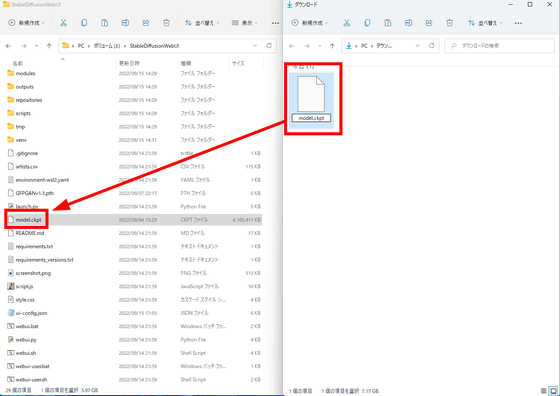Click Delete trash icon in StableDiffusionWebUI window

tap(166, 23)
